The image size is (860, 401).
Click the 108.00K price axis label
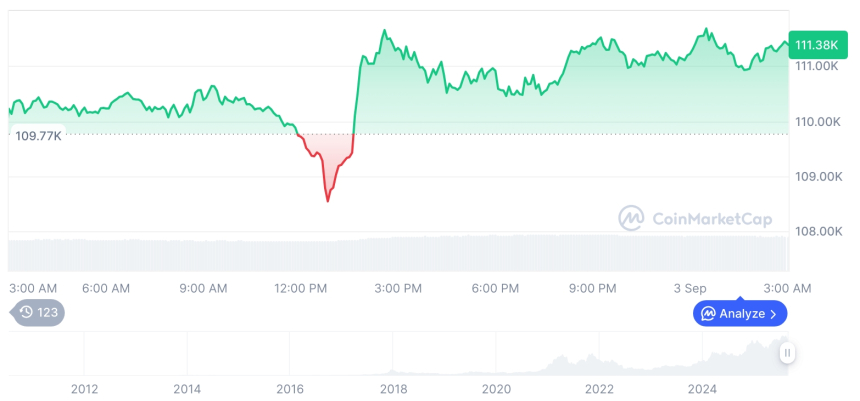click(816, 231)
